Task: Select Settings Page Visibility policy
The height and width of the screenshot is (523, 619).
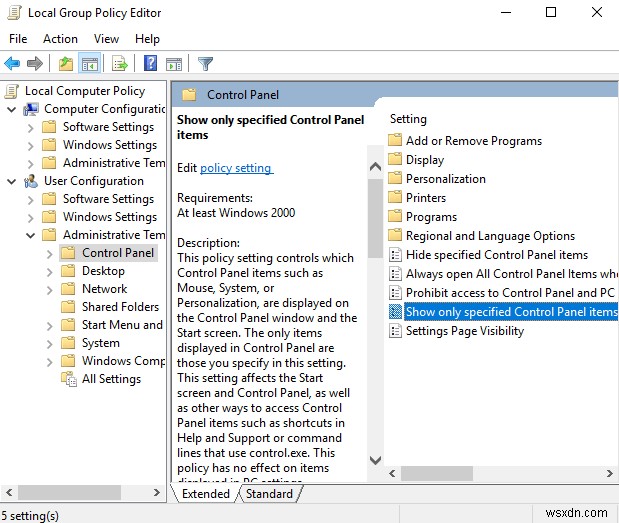Action: (465, 330)
